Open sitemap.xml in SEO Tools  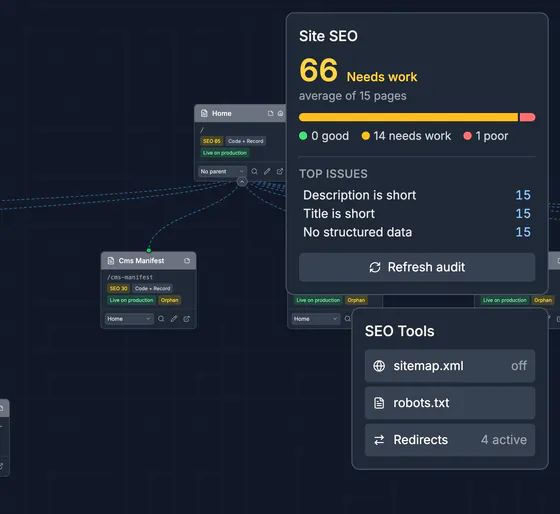tap(450, 366)
